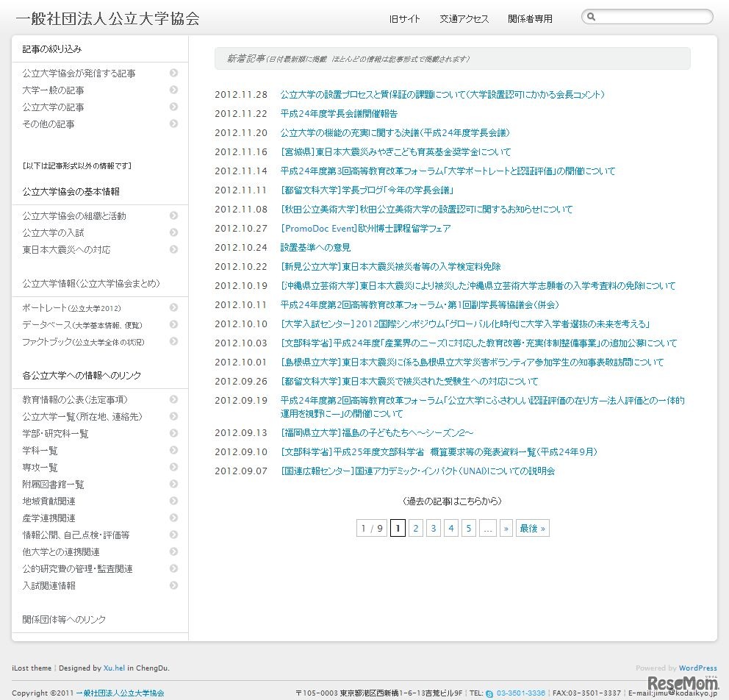729x700 pixels.
Task: Select page 3 in the pagination bar
Action: coord(434,528)
